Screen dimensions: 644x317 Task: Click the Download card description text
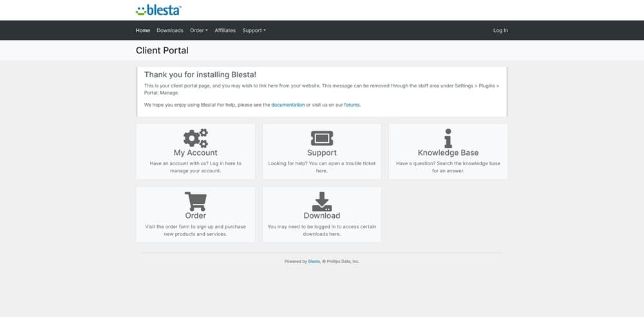point(321,230)
